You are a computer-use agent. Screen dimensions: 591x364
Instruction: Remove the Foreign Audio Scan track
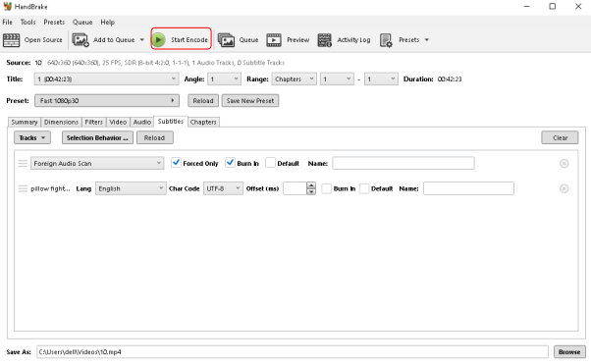564,164
